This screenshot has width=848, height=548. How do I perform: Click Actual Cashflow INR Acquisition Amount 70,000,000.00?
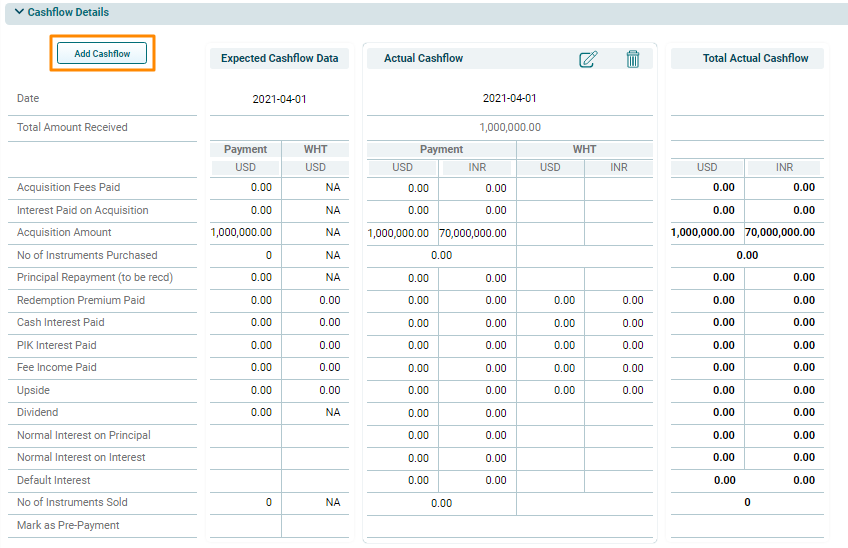[x=472, y=233]
